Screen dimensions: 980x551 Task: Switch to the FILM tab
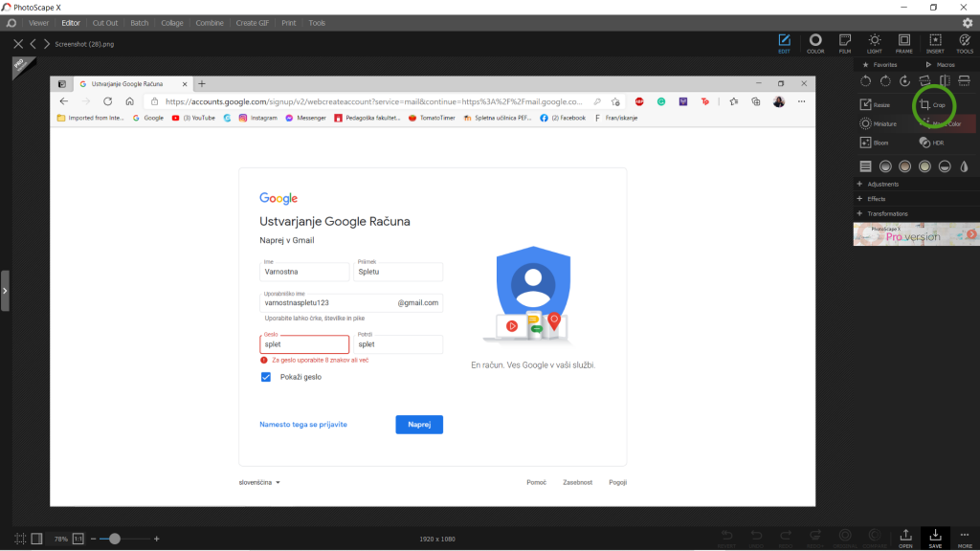click(x=845, y=44)
